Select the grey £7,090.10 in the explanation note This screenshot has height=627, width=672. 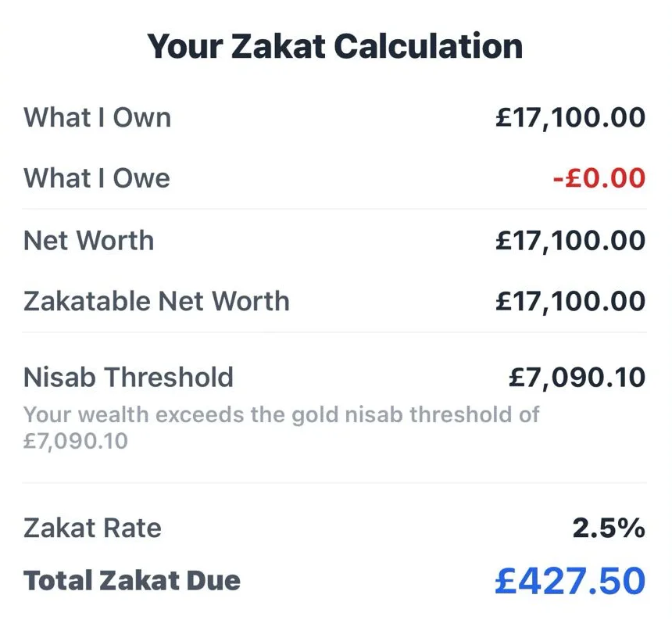pos(76,441)
